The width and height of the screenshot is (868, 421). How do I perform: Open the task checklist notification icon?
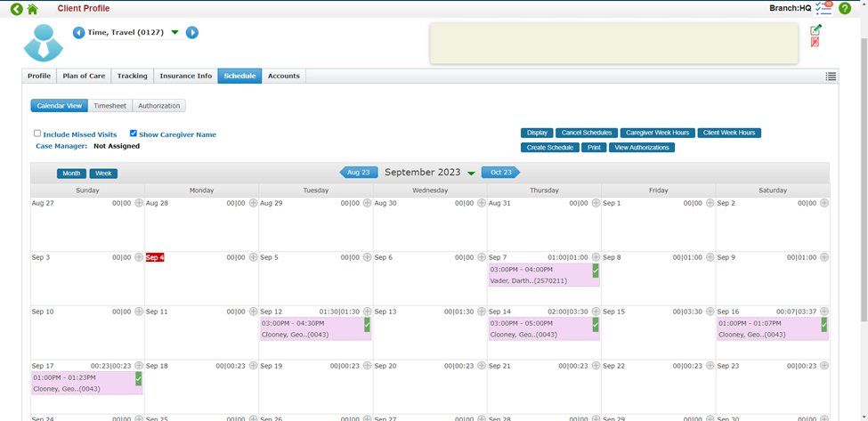tap(823, 8)
